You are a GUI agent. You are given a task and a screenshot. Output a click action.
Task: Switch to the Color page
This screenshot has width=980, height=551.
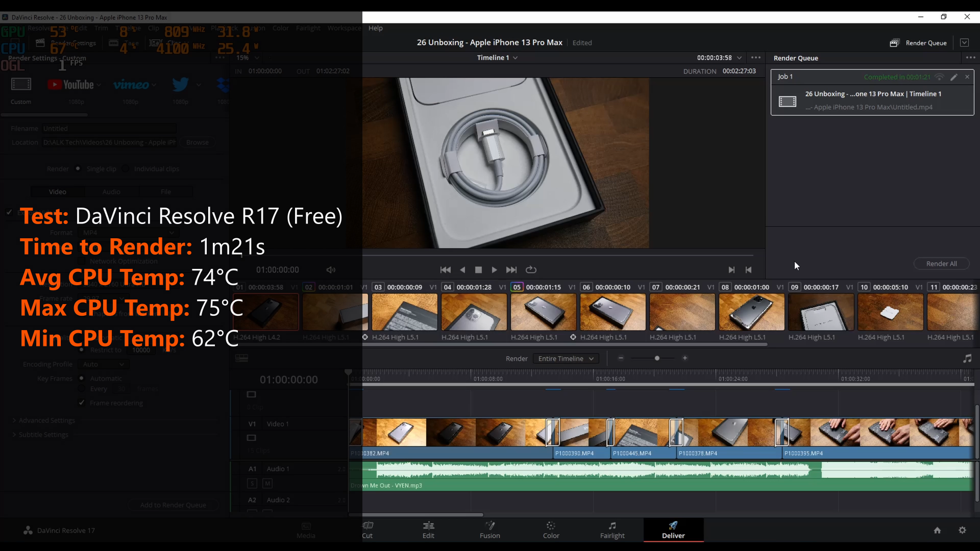[551, 530]
